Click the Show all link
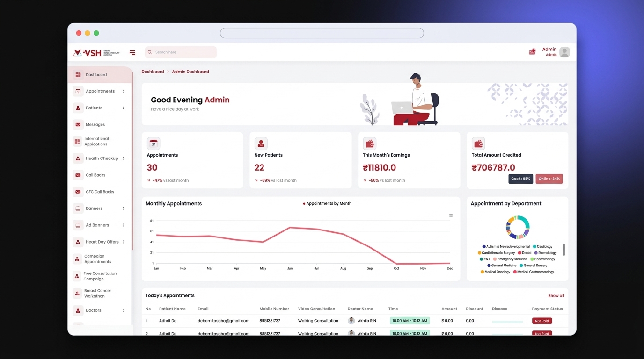The width and height of the screenshot is (644, 359). click(x=556, y=296)
